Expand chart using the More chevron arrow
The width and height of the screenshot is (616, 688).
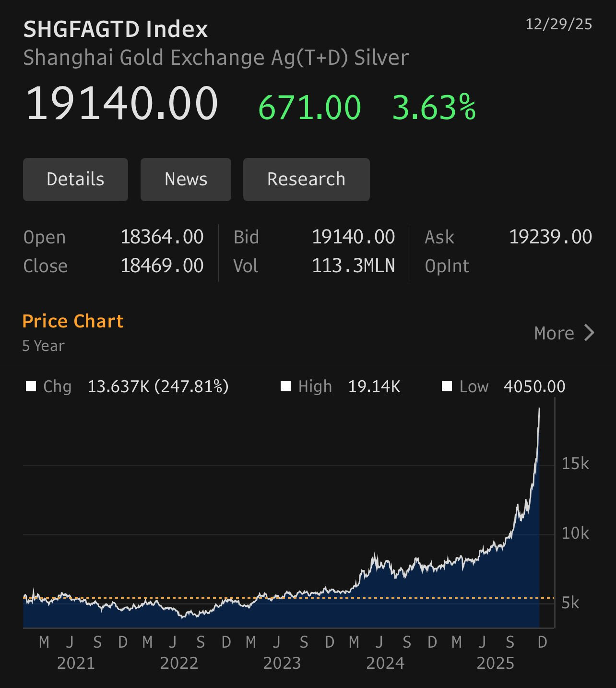[589, 333]
